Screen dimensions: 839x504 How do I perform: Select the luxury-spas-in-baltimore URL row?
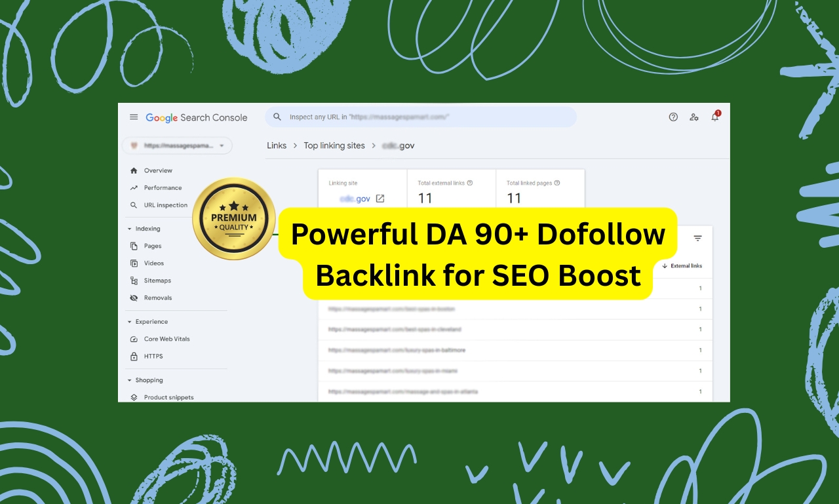(515, 350)
